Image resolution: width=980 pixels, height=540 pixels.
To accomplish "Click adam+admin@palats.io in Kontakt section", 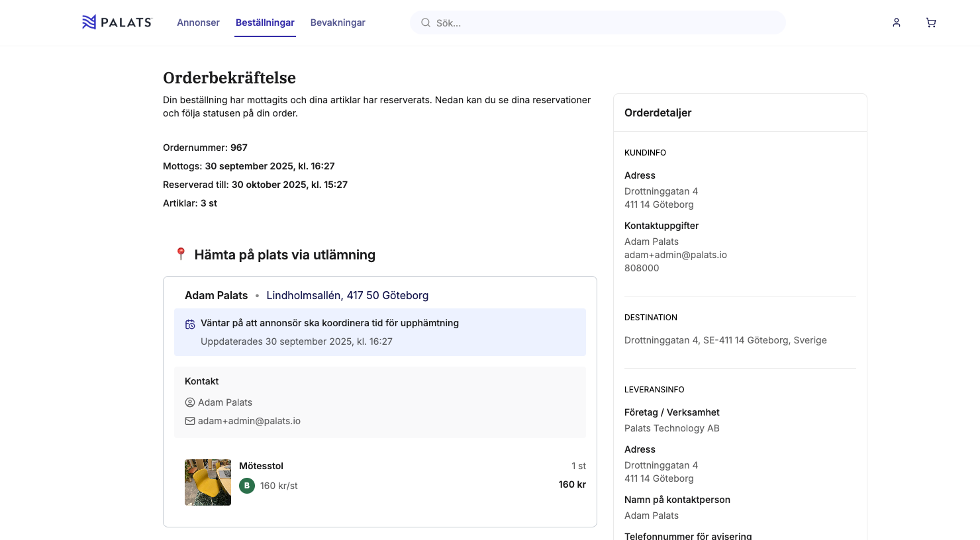I will 249,421.
